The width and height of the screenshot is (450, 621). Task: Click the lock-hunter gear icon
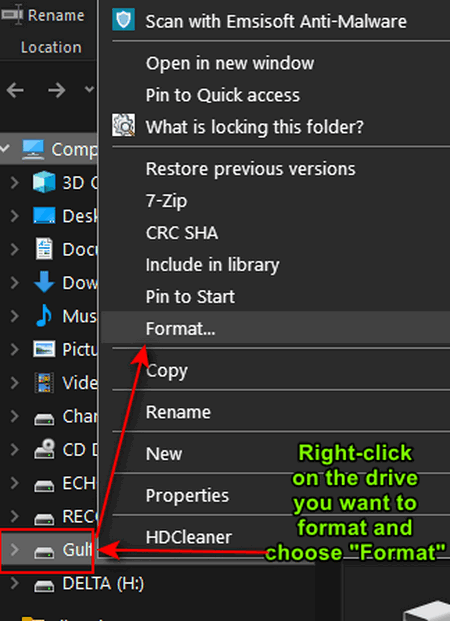pyautogui.click(x=123, y=125)
